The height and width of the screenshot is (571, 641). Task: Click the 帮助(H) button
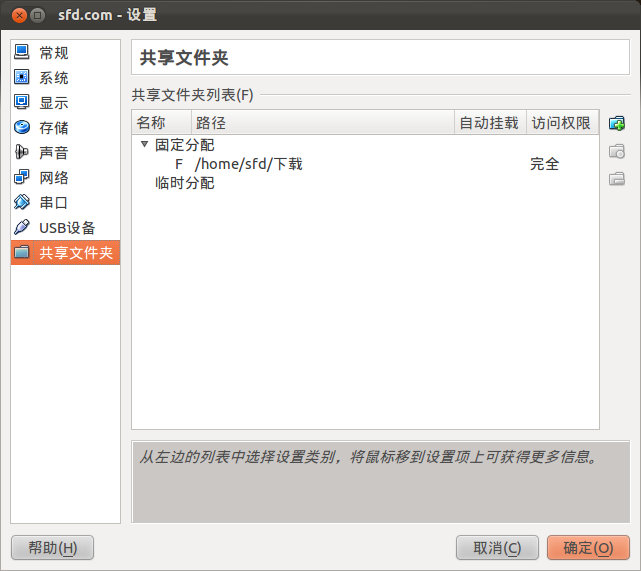(52, 548)
